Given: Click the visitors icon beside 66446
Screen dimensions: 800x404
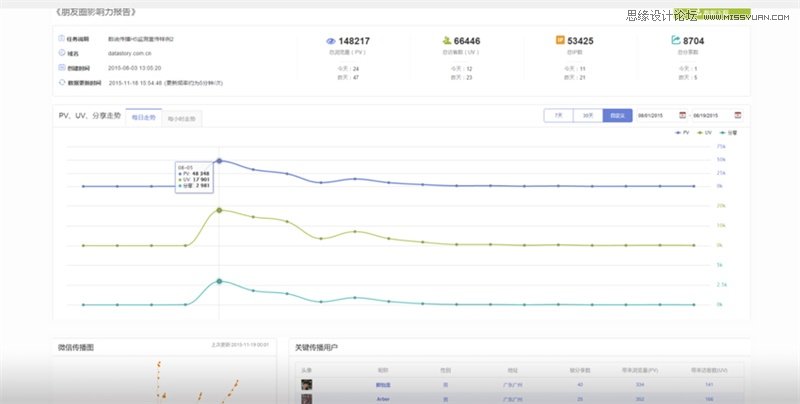Looking at the screenshot, I should coord(447,40).
